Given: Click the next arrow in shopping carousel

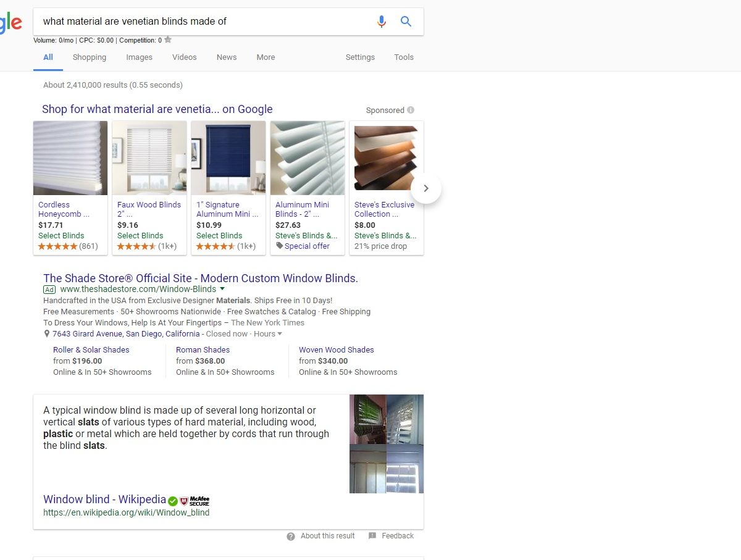Looking at the screenshot, I should (426, 188).
